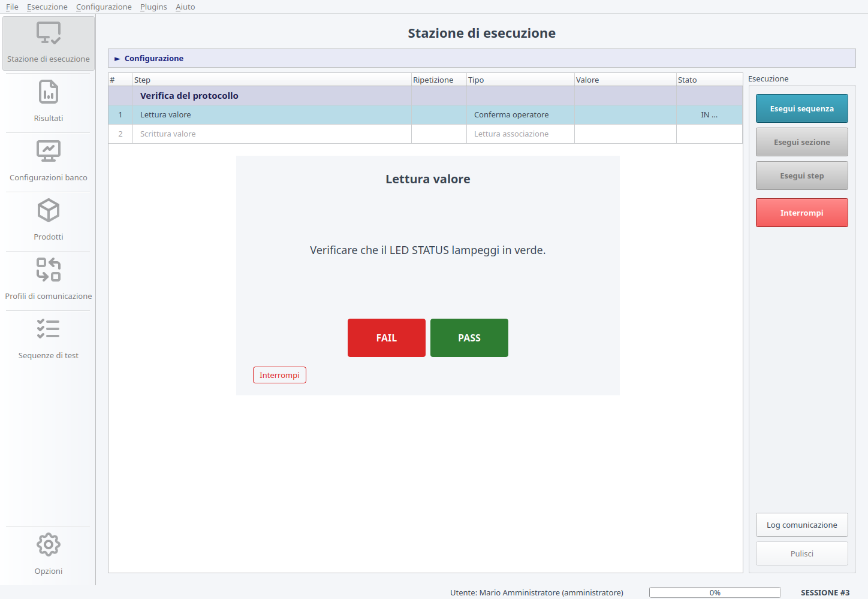
Task: Open the Esecuzione menu
Action: click(x=47, y=7)
